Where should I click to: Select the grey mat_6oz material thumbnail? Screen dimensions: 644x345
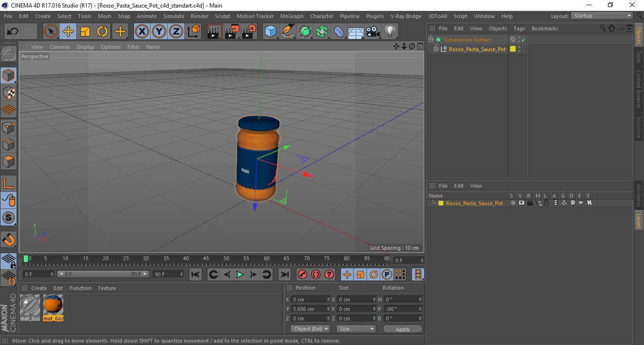(x=30, y=305)
